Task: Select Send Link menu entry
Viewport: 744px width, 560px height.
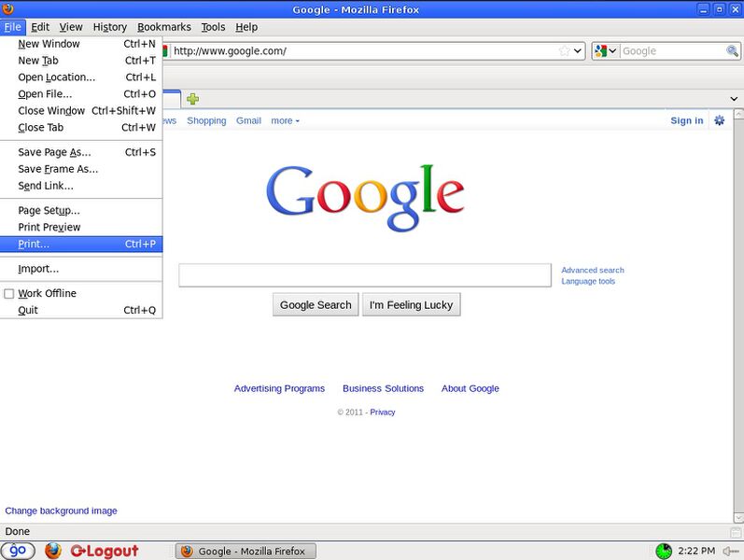Action: [81, 186]
